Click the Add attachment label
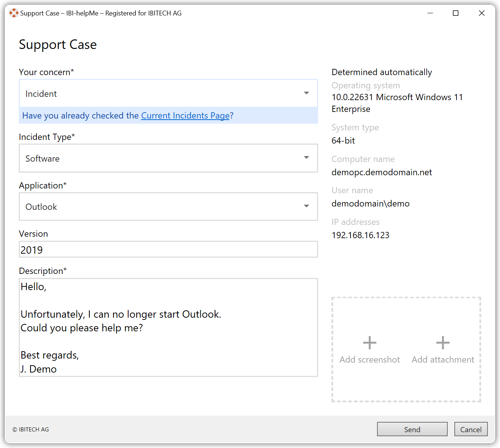Screen dimensions: 500x448 click(x=443, y=360)
